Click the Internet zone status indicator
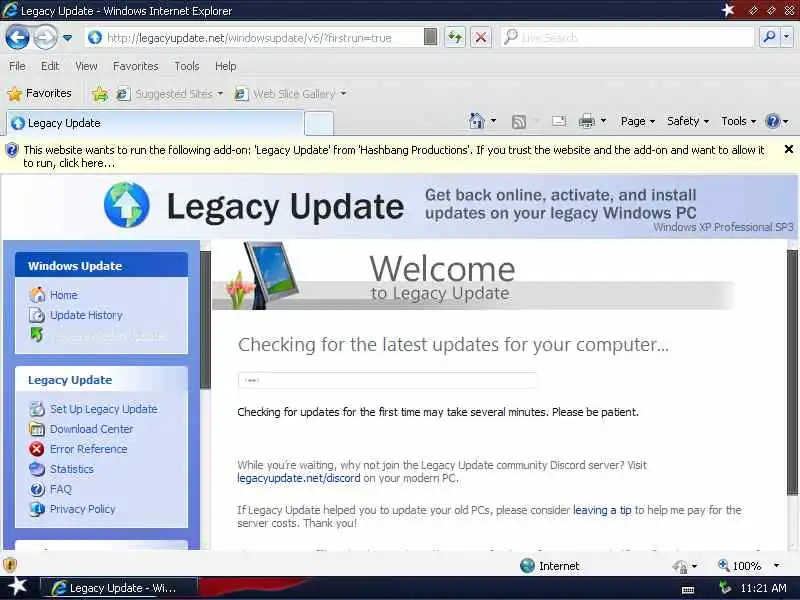Image resolution: width=800 pixels, height=600 pixels. [549, 566]
